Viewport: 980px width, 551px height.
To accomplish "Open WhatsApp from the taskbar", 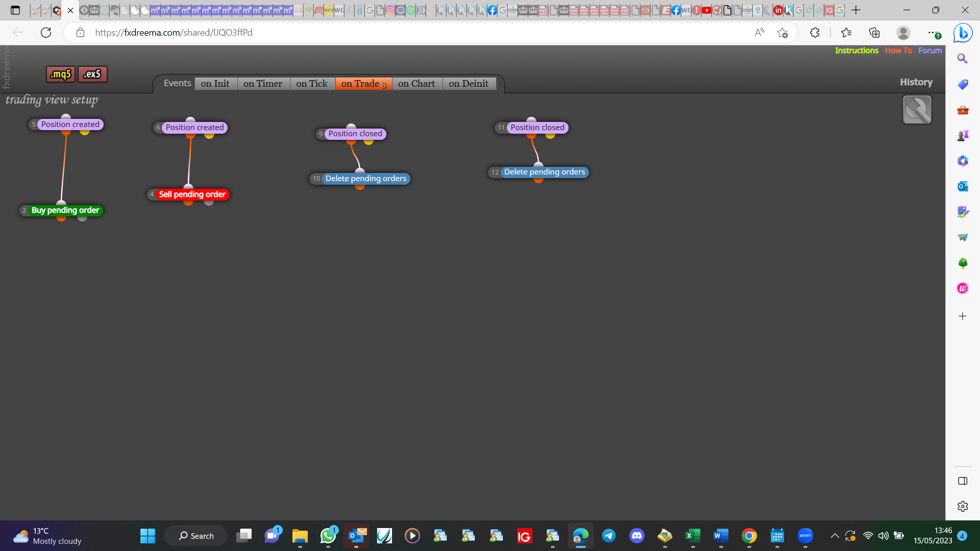I will pos(328,536).
